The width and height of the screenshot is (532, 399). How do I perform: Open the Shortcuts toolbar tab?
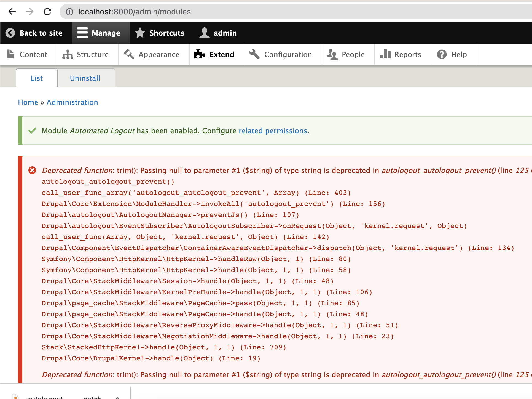pos(160,33)
